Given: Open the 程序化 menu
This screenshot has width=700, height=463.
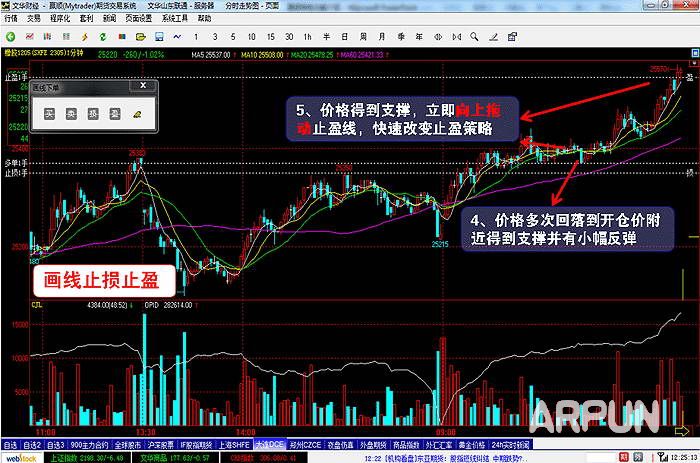Looking at the screenshot, I should 60,18.
